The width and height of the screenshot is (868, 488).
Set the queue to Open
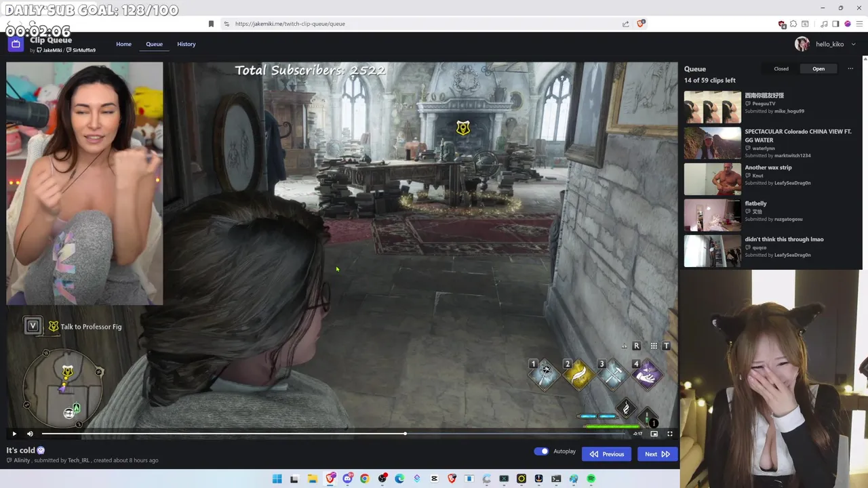tap(818, 68)
